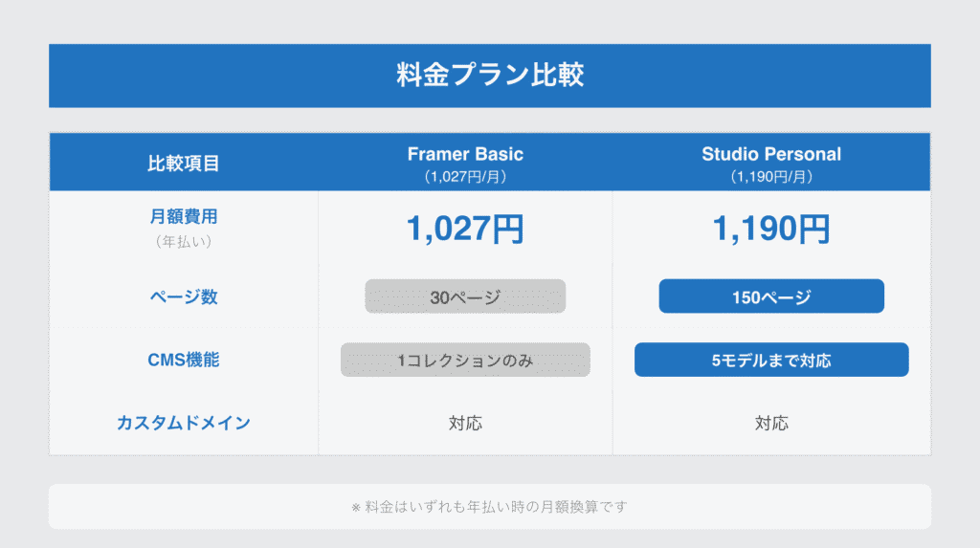
Task: Click 対応 in the Framer Basic column
Action: (465, 422)
